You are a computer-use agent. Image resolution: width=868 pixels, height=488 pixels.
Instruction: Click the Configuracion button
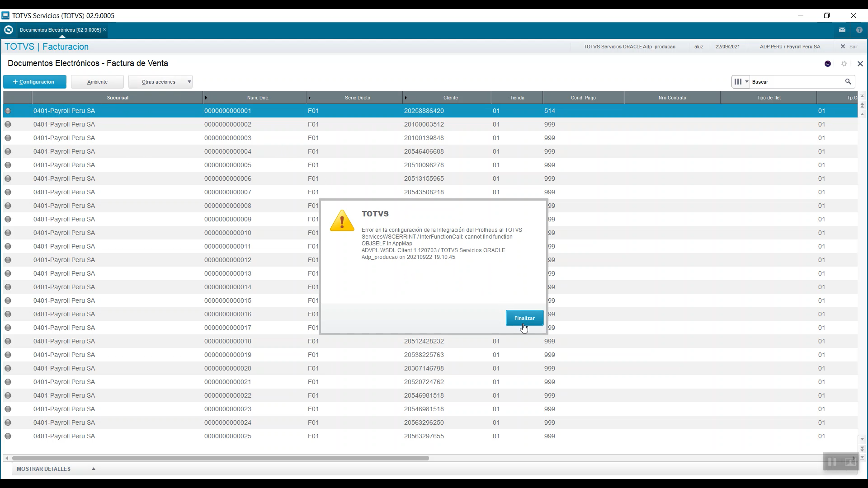coord(35,82)
